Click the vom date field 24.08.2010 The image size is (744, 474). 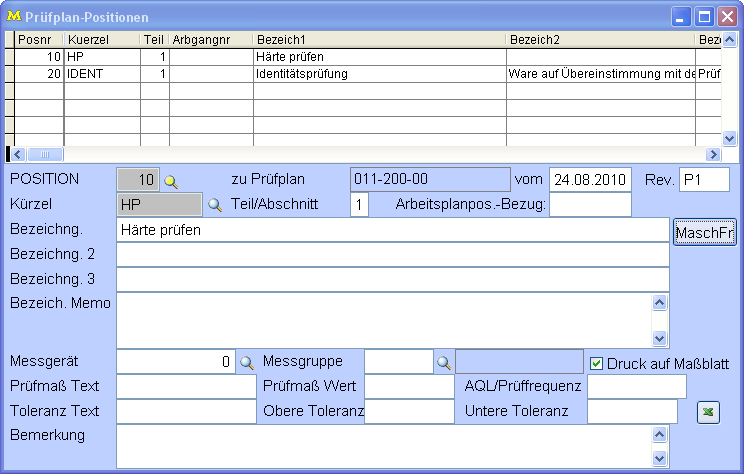click(x=590, y=179)
